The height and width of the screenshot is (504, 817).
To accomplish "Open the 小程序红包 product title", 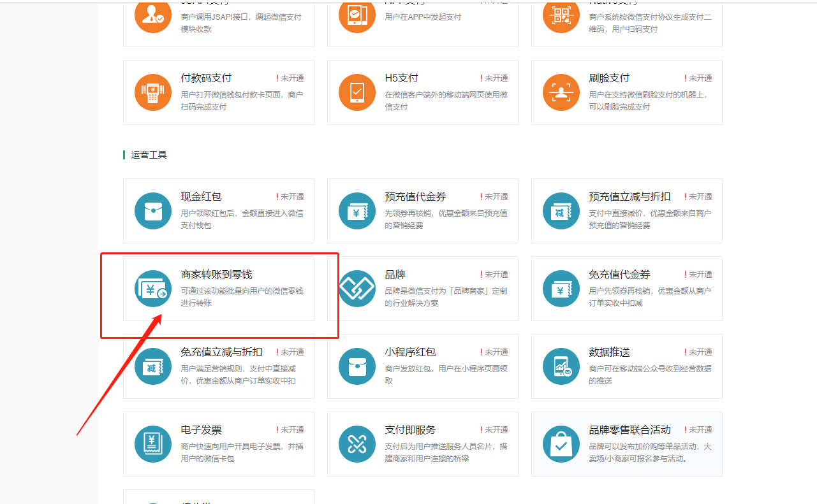I will (x=410, y=352).
